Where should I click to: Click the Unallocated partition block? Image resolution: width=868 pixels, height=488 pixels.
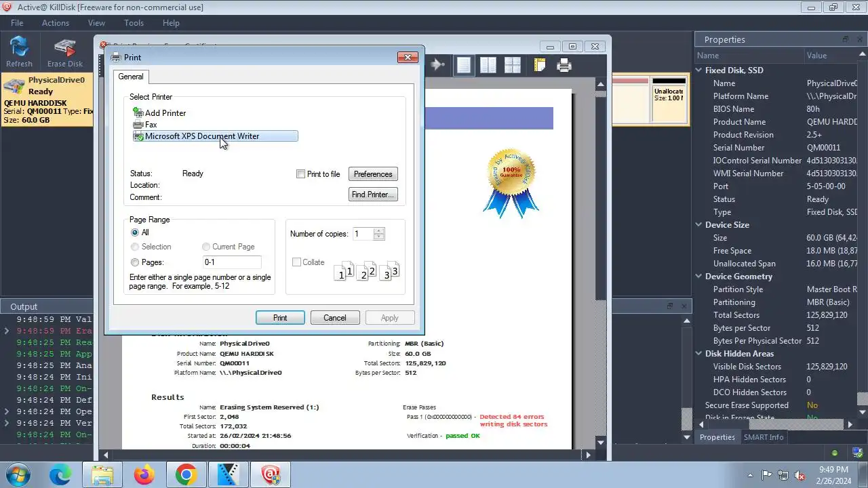tap(669, 100)
